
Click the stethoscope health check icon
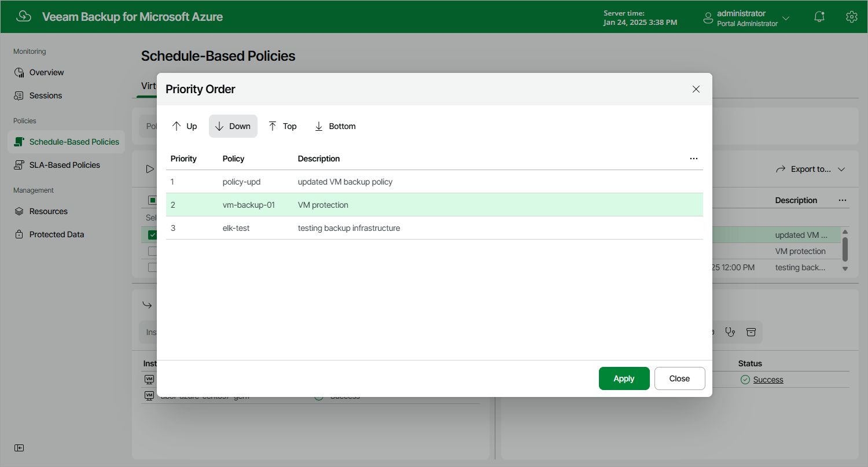point(730,332)
